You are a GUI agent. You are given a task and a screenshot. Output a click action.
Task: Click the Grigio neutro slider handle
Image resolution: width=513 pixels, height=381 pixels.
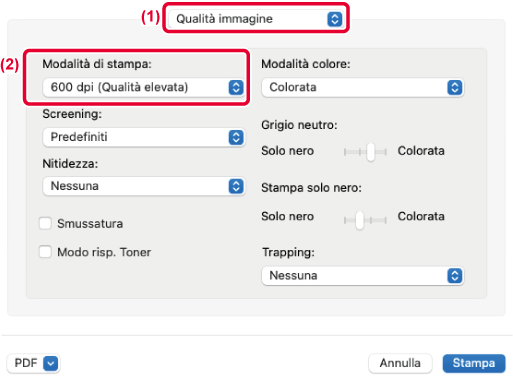coord(371,152)
